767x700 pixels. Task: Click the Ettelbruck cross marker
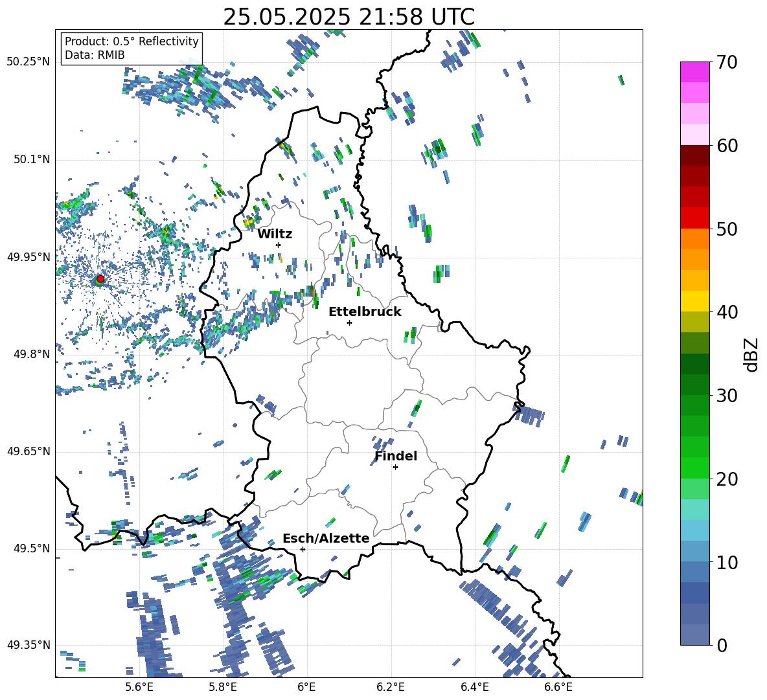[x=349, y=322]
